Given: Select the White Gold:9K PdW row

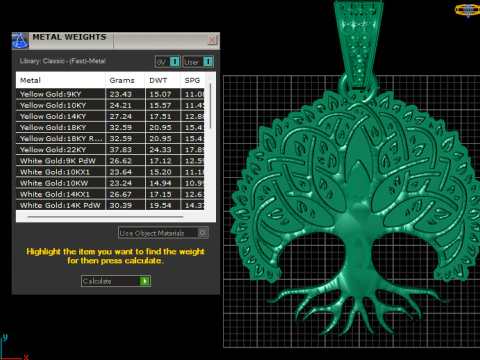Looking at the screenshot, I should (110, 161).
